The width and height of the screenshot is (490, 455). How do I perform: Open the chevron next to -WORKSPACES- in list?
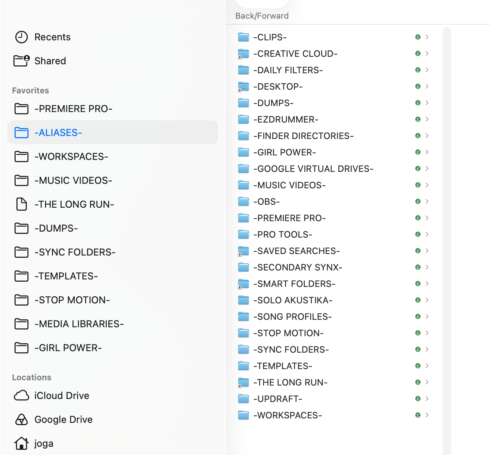[427, 415]
